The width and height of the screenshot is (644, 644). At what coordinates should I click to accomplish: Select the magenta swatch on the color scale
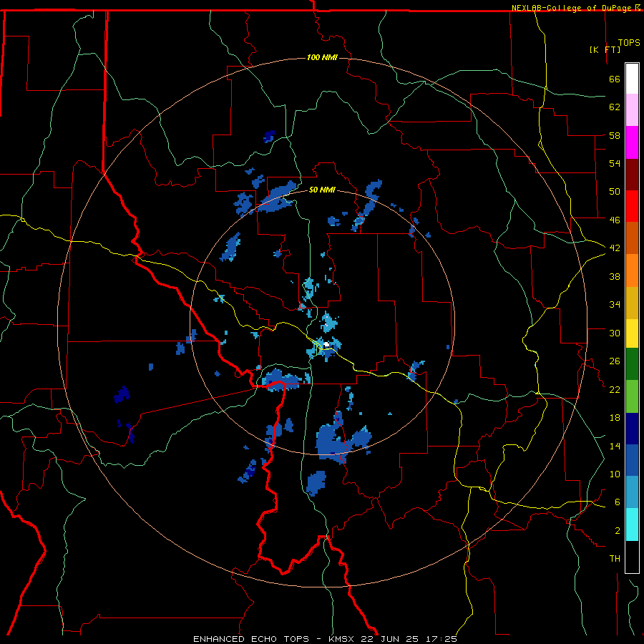632,142
